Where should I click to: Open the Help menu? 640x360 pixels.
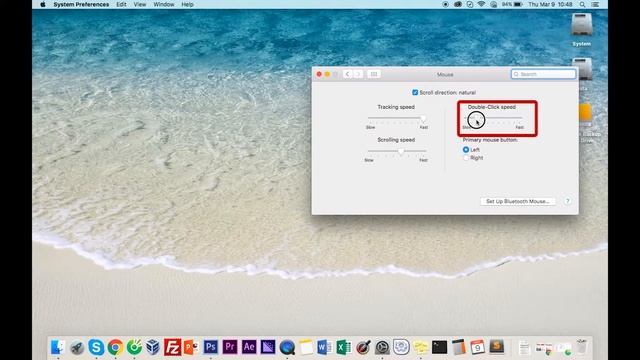[x=187, y=4]
